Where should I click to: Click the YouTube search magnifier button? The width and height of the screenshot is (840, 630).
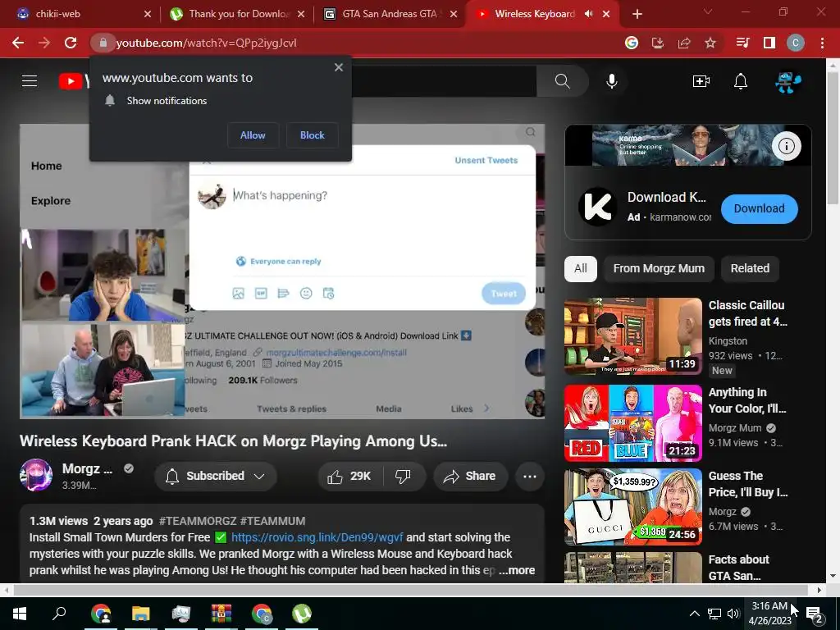(562, 81)
